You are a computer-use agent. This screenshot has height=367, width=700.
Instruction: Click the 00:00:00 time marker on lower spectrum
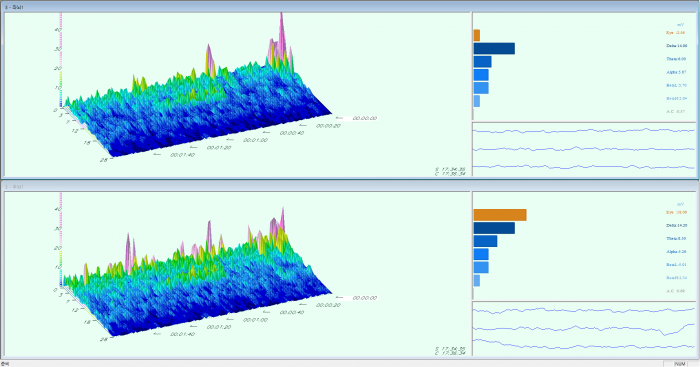click(x=365, y=298)
